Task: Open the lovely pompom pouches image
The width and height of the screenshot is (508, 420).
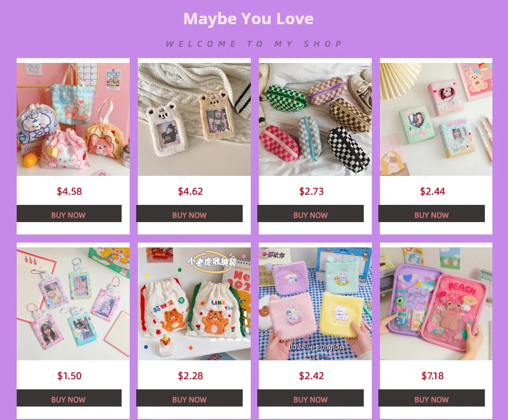Action: (315, 304)
